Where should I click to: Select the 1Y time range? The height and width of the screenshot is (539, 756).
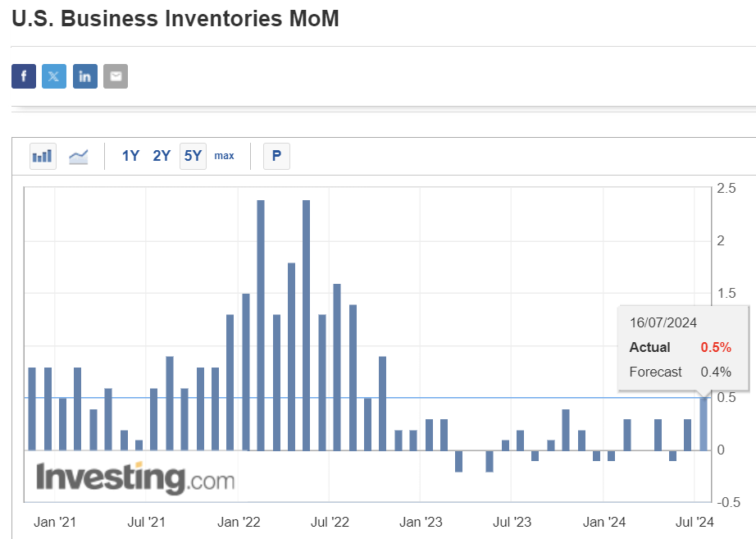point(130,155)
